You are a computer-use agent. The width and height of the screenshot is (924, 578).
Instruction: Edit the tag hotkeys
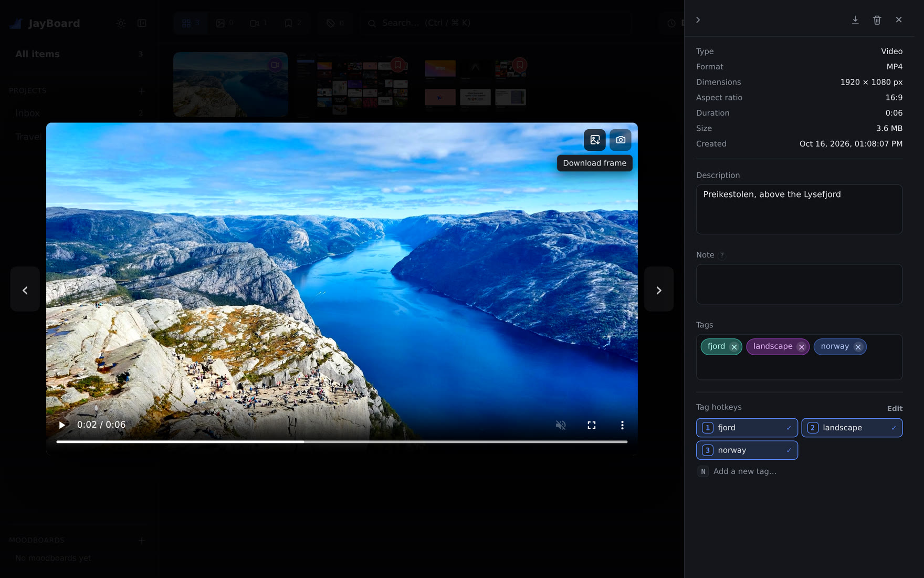click(x=895, y=408)
